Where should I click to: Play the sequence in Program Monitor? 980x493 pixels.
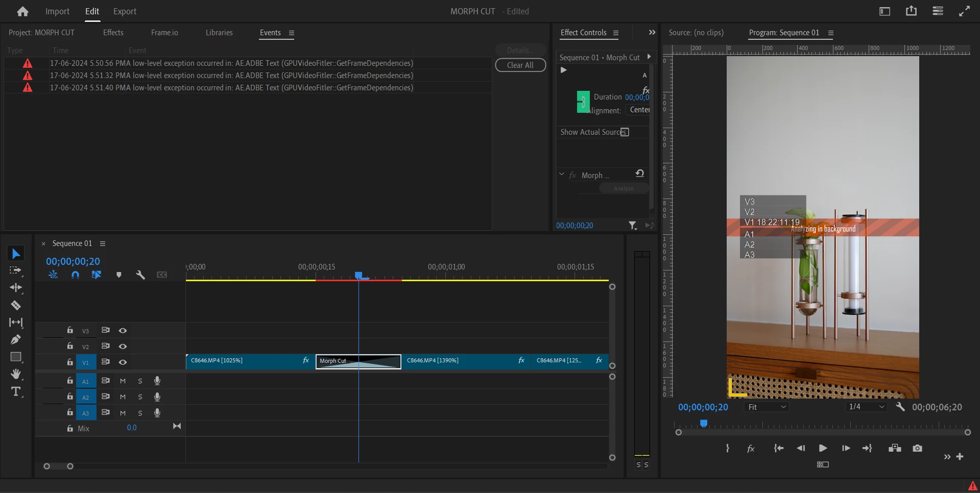pos(823,448)
